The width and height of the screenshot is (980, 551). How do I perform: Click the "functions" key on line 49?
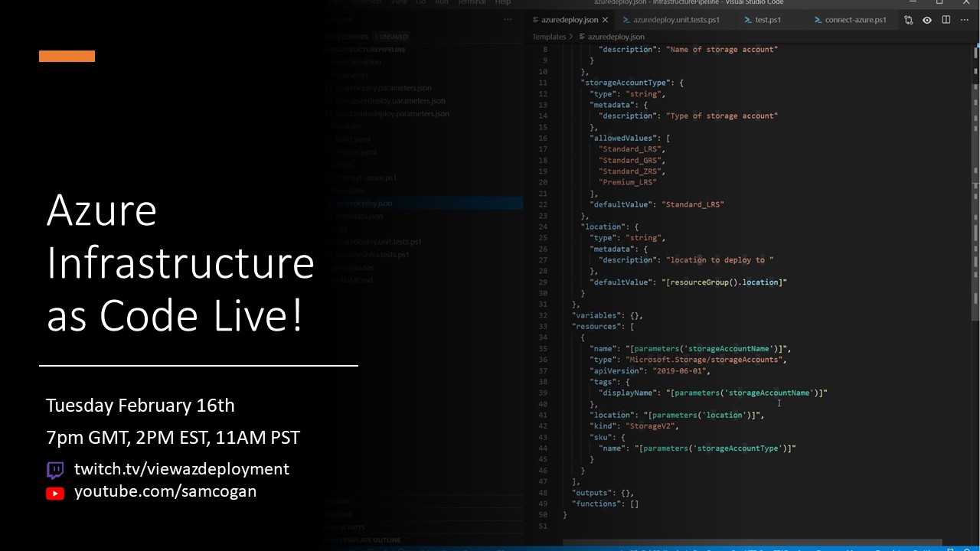click(x=598, y=504)
